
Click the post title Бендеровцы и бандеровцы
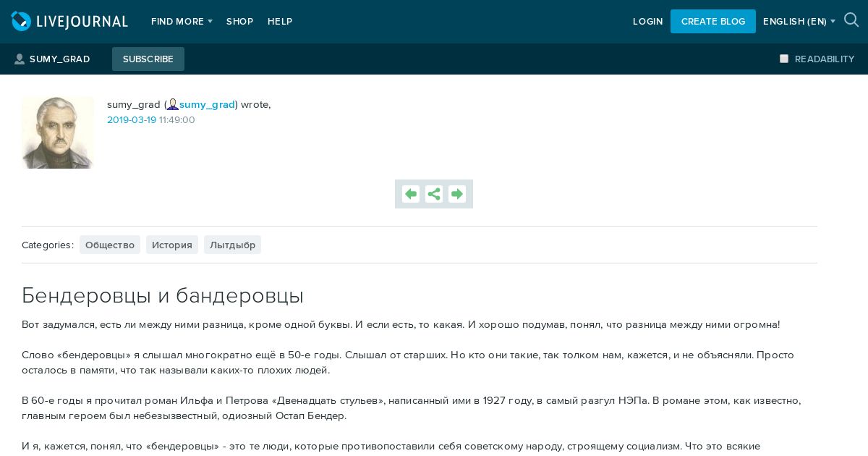point(163,295)
